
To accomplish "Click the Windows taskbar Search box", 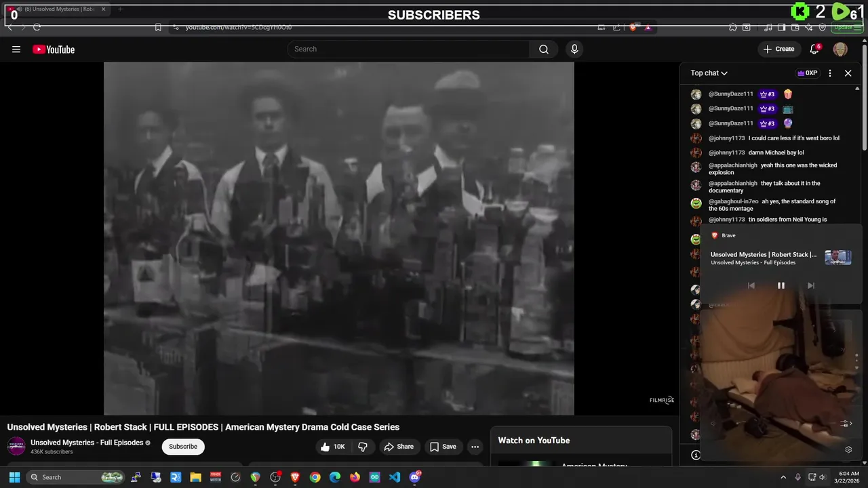I will pyautogui.click(x=76, y=477).
